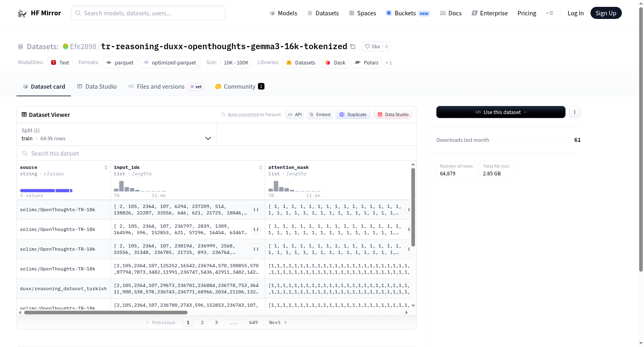
Task: Open the Efe2898 user profile link
Action: [83, 47]
